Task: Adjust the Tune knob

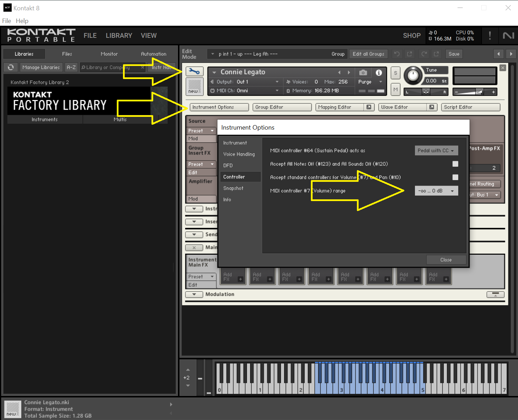Action: pyautogui.click(x=413, y=76)
